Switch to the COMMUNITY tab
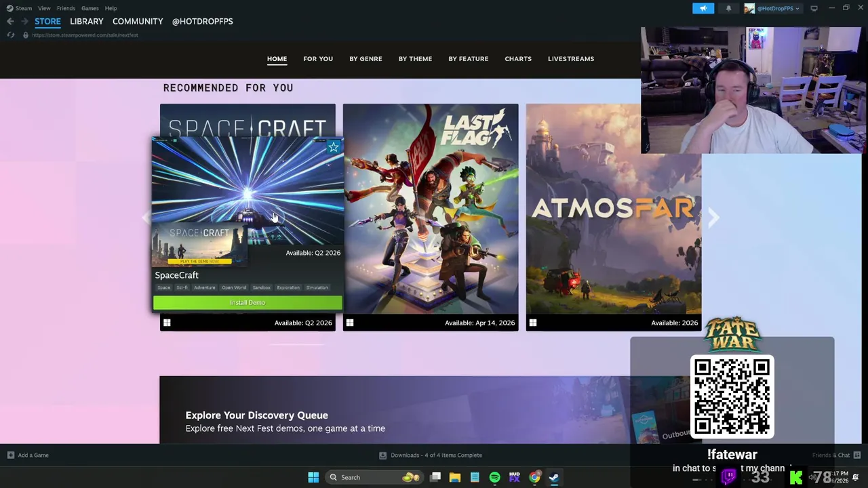The image size is (868, 488). (x=138, y=22)
